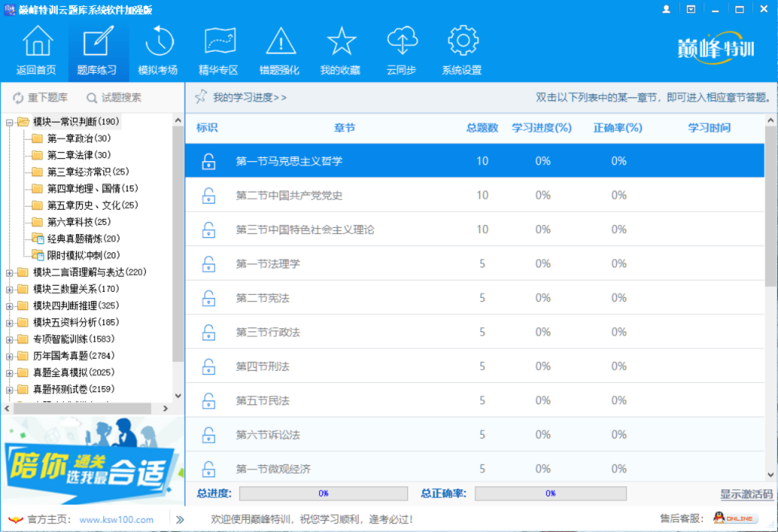This screenshot has height=532, width=778.
Task: Select 第一章政治(30) in the tree
Action: coord(79,138)
